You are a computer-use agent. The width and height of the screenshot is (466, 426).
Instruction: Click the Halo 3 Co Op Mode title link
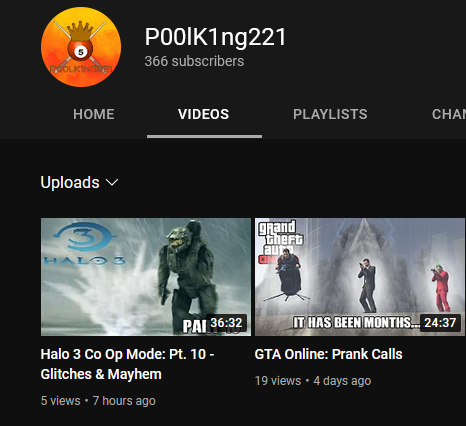[x=127, y=364]
